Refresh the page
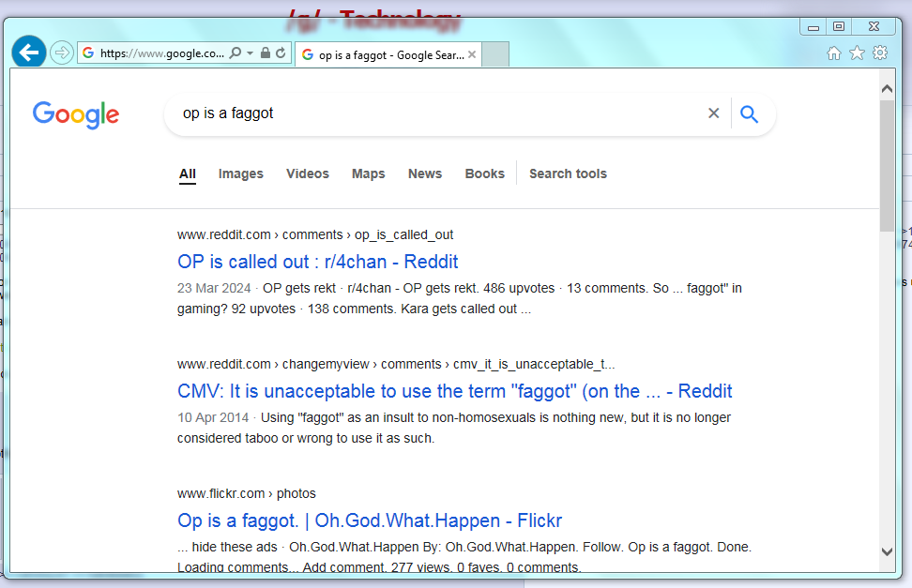Screen dimensions: 912x588 [281, 53]
